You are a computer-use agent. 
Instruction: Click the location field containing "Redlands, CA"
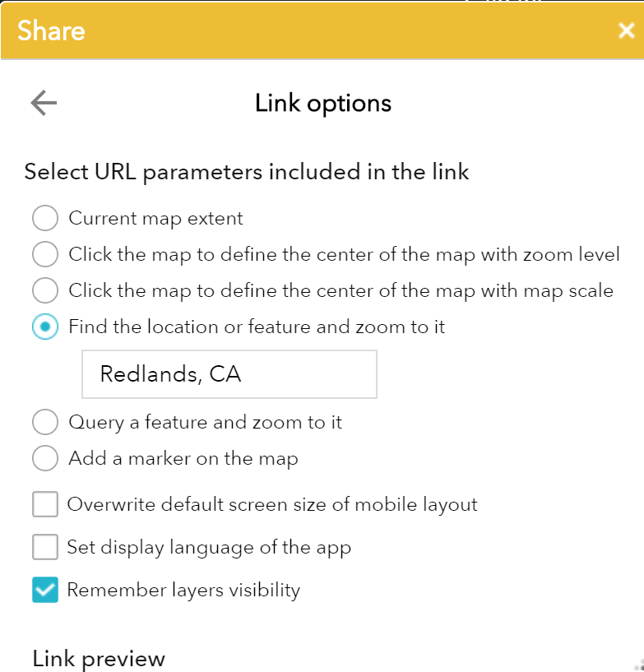coord(229,374)
